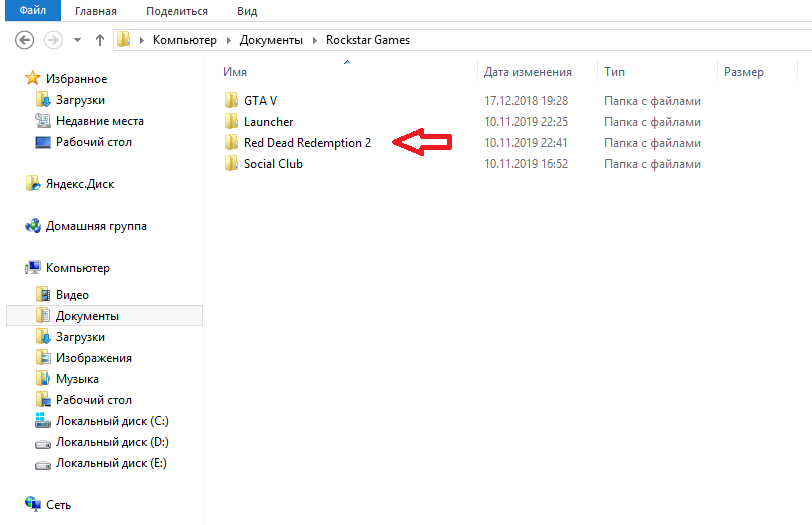Select the Launcher folder icon
812x525 pixels.
click(x=231, y=122)
